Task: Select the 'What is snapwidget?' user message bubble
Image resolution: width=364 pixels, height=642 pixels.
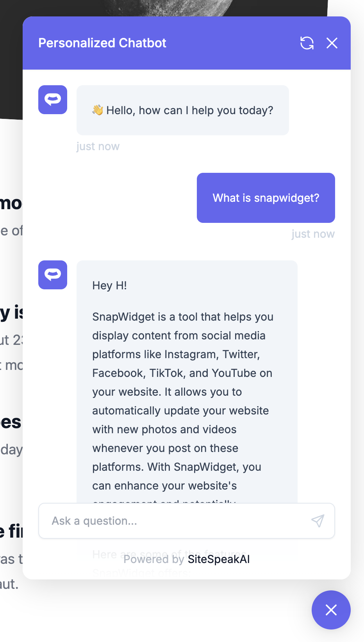Action: 266,198
